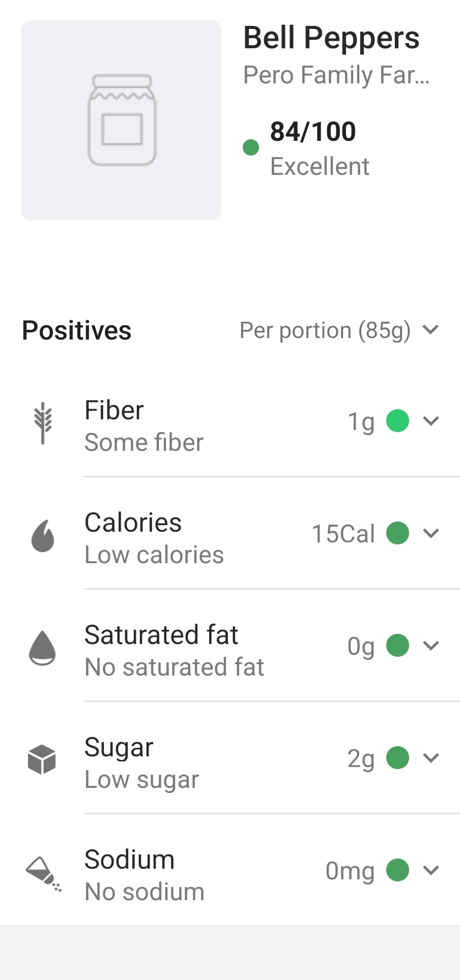460x980 pixels.
Task: Tap the Pero Family Farms brand name
Action: coord(336,75)
